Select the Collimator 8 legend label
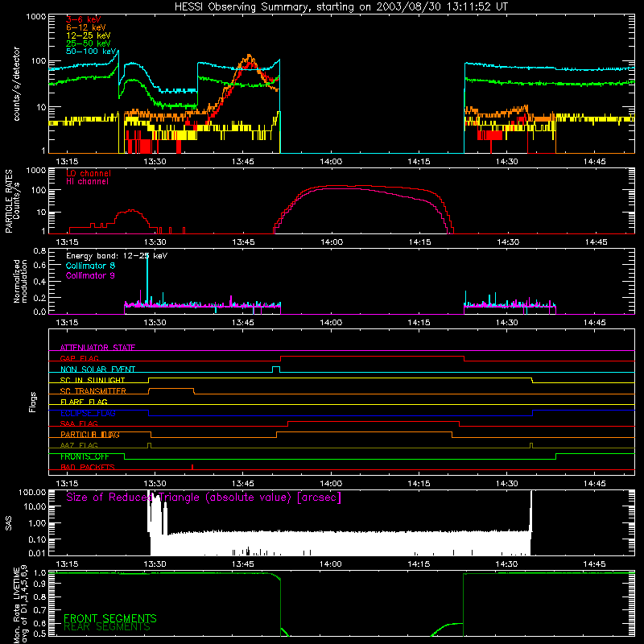The height and width of the screenshot is (644, 644). pyautogui.click(x=90, y=266)
